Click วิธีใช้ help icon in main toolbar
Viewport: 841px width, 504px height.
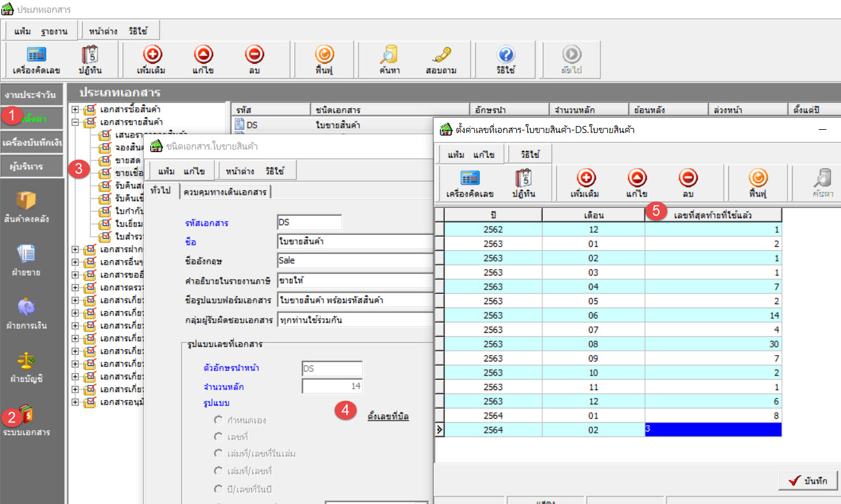[506, 55]
